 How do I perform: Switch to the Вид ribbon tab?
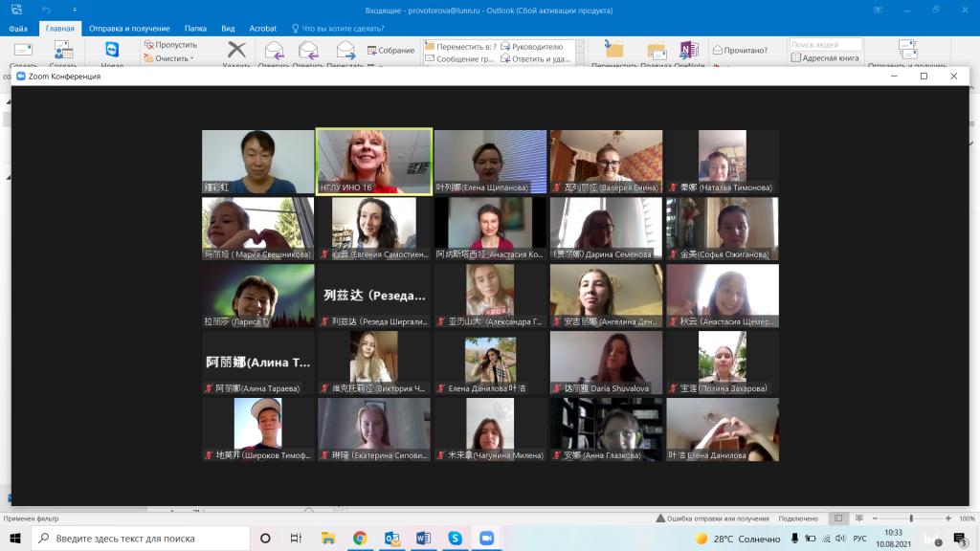(229, 29)
